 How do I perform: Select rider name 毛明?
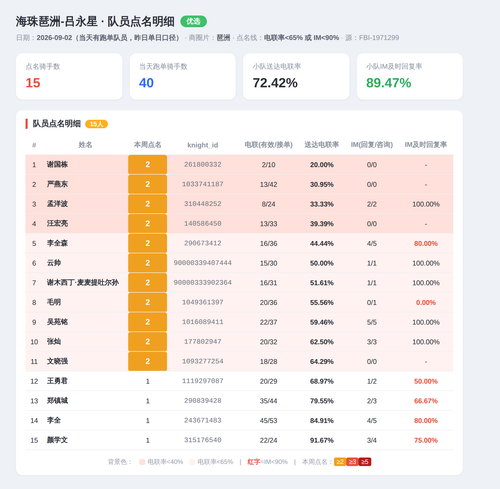click(x=54, y=302)
